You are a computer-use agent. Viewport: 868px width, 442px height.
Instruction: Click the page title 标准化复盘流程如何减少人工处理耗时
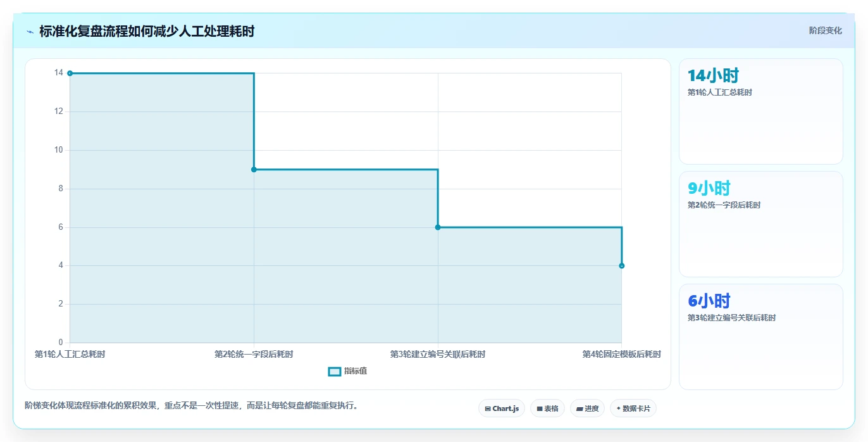tap(147, 31)
